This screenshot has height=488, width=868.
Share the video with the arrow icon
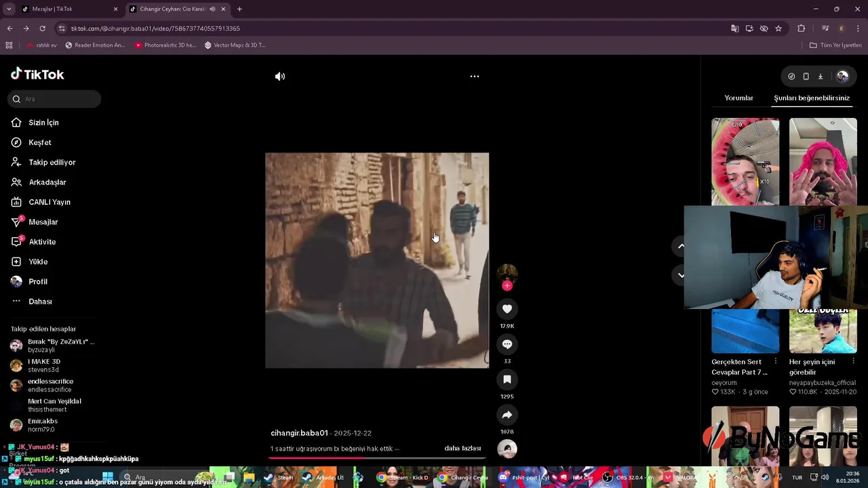pos(507,415)
